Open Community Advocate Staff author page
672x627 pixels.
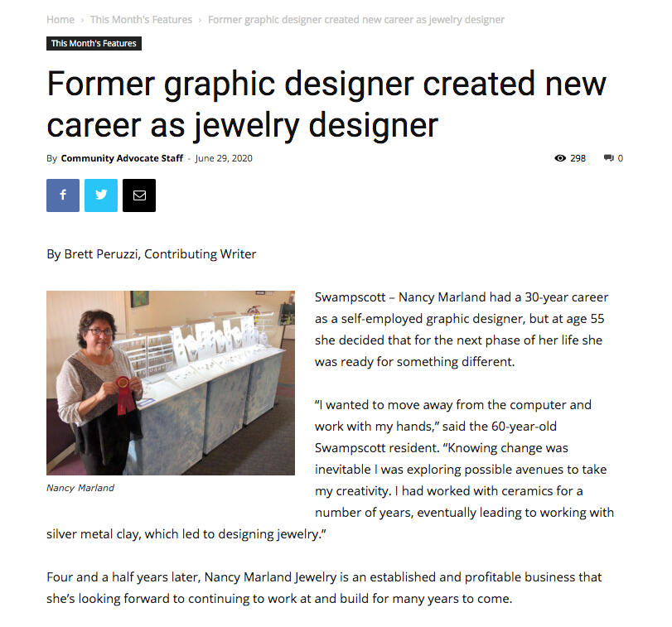(x=122, y=158)
